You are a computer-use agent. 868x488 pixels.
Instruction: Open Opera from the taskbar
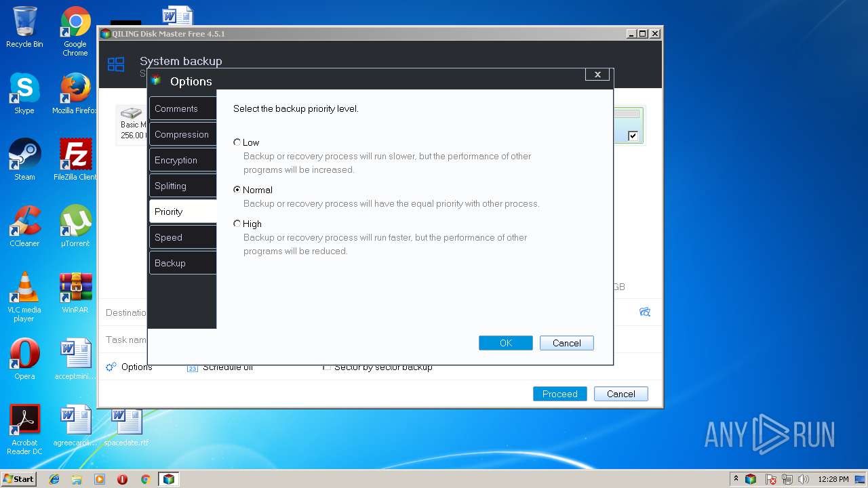click(122, 479)
